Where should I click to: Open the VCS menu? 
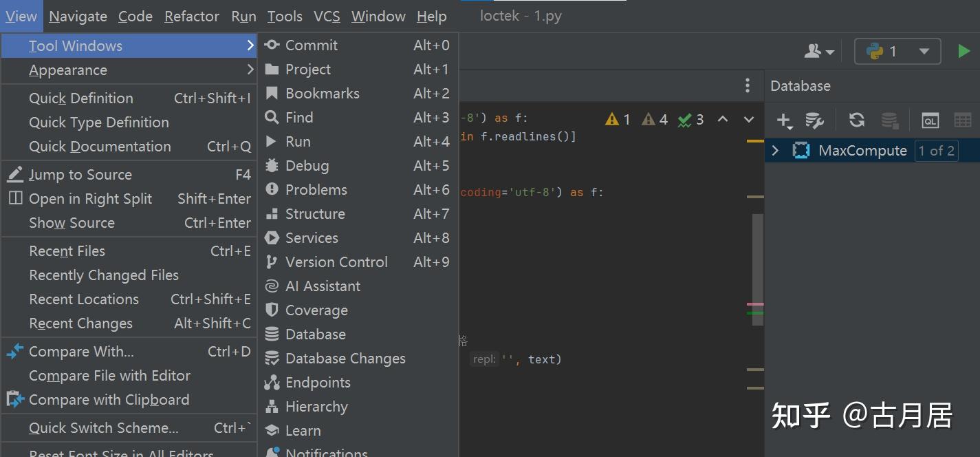[x=327, y=16]
